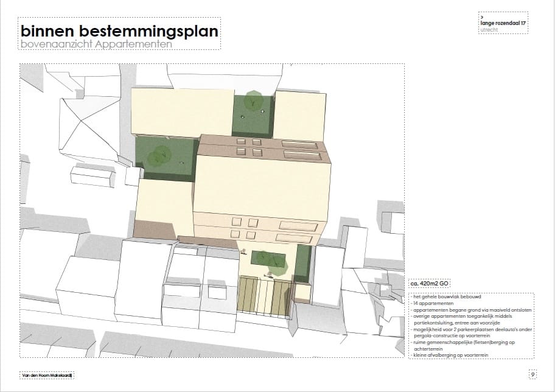Screen dimensions: 555x392
Task: Click the four square skylights on upper roof
Action: tap(248, 146)
